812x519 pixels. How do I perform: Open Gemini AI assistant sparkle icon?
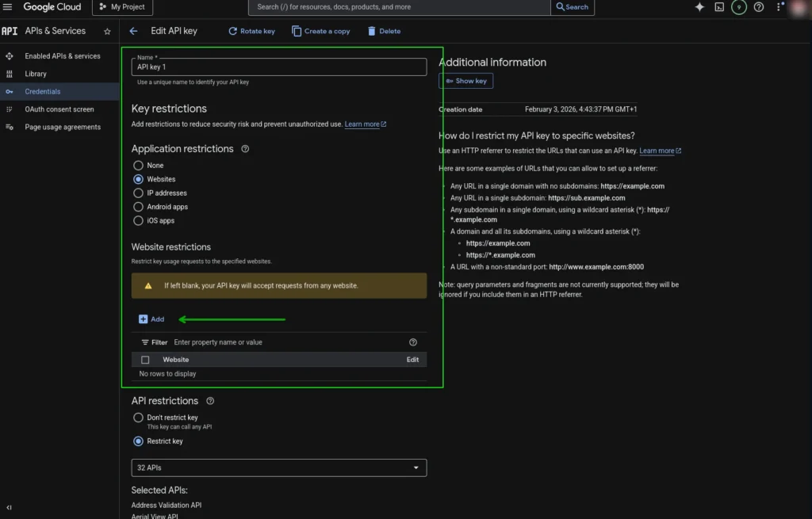coord(699,7)
